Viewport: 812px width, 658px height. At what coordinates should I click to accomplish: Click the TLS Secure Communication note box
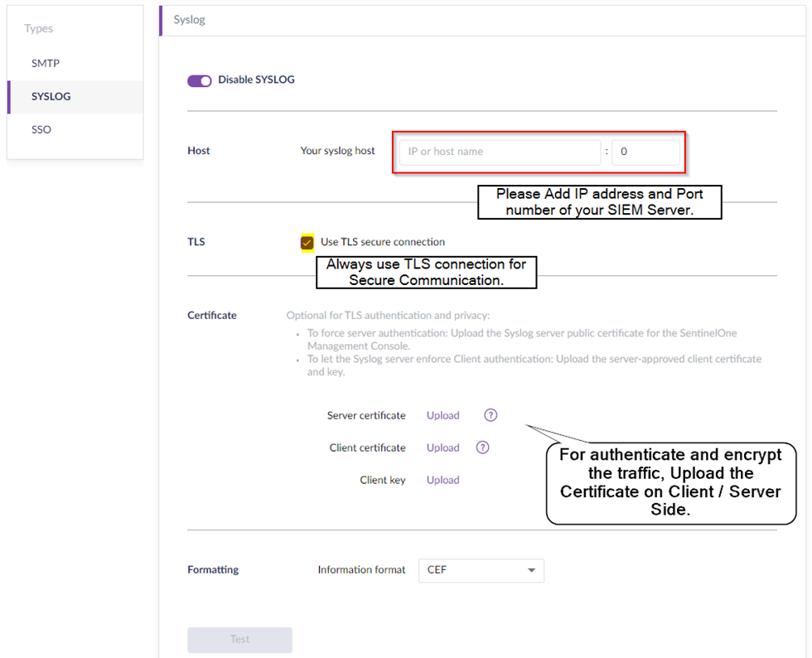tap(427, 272)
